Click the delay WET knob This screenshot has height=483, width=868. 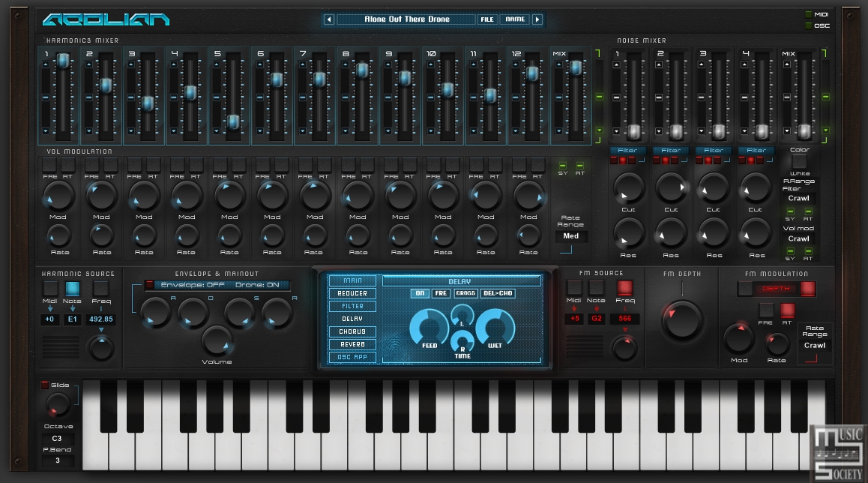coord(495,328)
